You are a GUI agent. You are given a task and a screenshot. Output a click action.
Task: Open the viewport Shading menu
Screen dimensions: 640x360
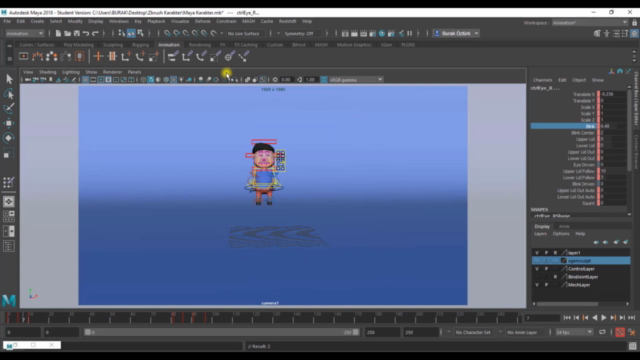[48, 72]
